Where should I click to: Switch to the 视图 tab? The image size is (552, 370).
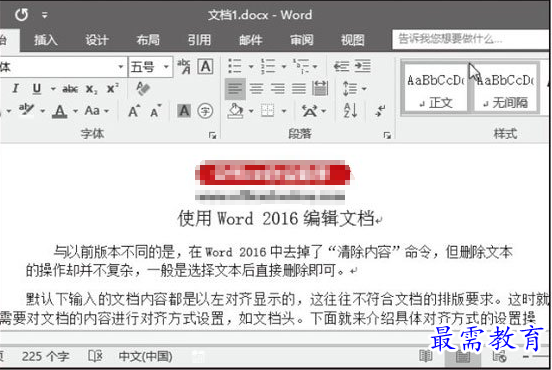[352, 40]
